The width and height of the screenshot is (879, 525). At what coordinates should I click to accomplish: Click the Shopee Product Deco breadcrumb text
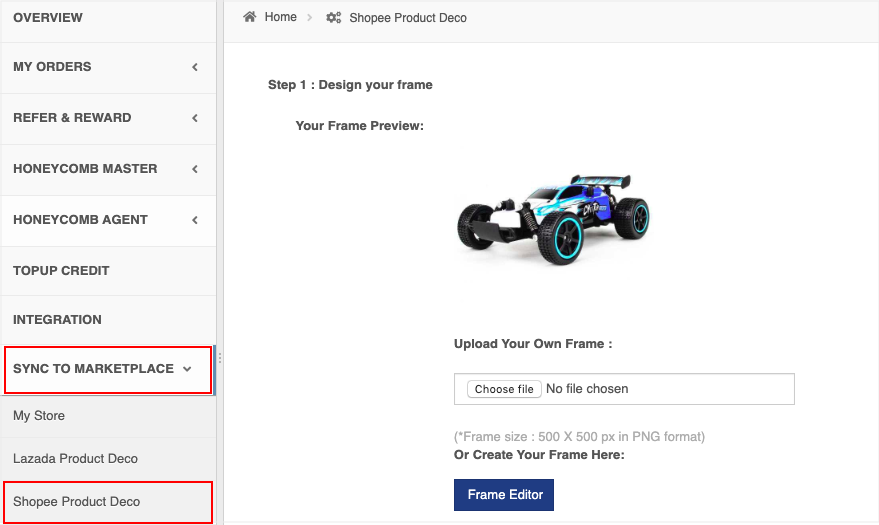point(408,18)
